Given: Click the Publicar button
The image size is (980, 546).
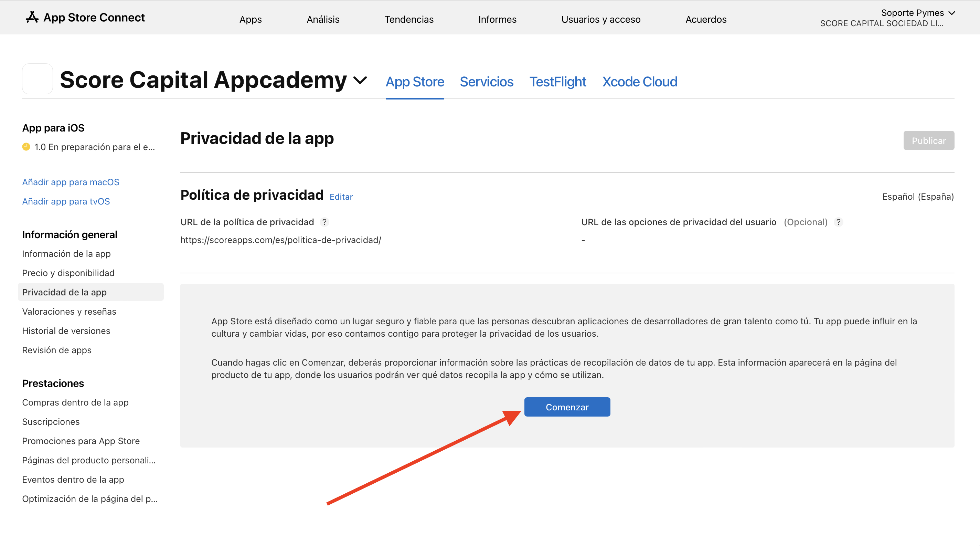Looking at the screenshot, I should [x=928, y=140].
